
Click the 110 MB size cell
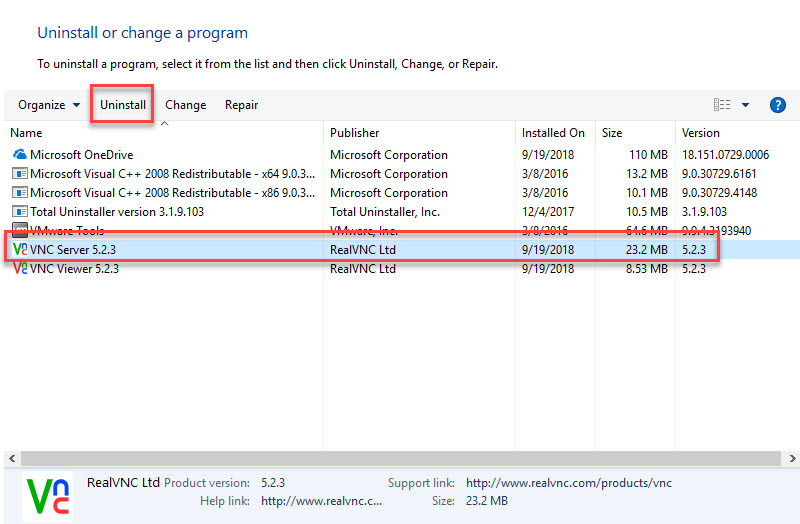648,155
